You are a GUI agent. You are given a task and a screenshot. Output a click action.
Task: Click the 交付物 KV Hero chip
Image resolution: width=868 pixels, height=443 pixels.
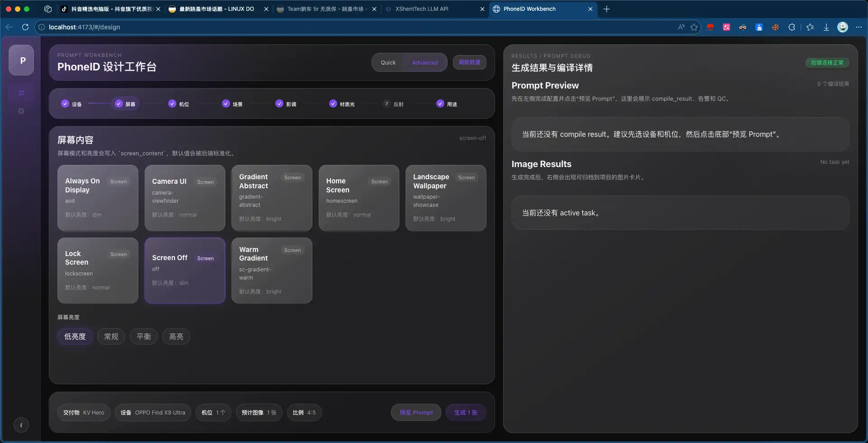84,412
